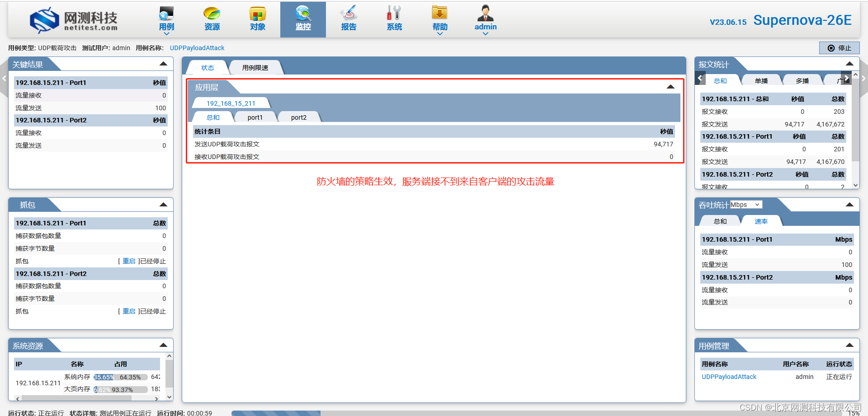This screenshot has height=416, width=868.
Task: Click the 停止 (stop) button
Action: tap(839, 48)
